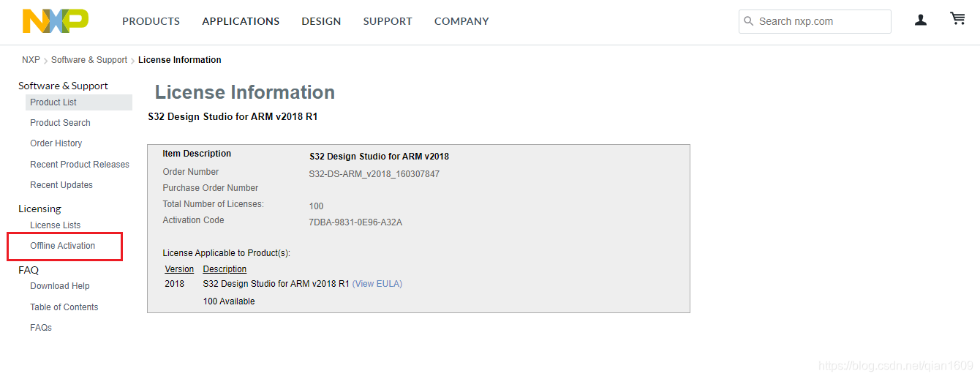The width and height of the screenshot is (980, 379).
Task: Open Download Help under FAQ
Action: [x=60, y=286]
